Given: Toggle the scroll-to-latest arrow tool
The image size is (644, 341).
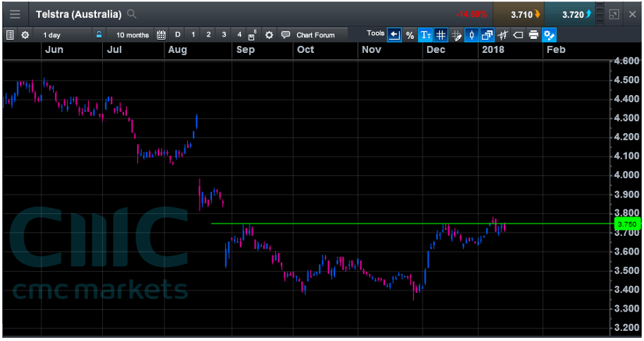Looking at the screenshot, I should [x=395, y=35].
